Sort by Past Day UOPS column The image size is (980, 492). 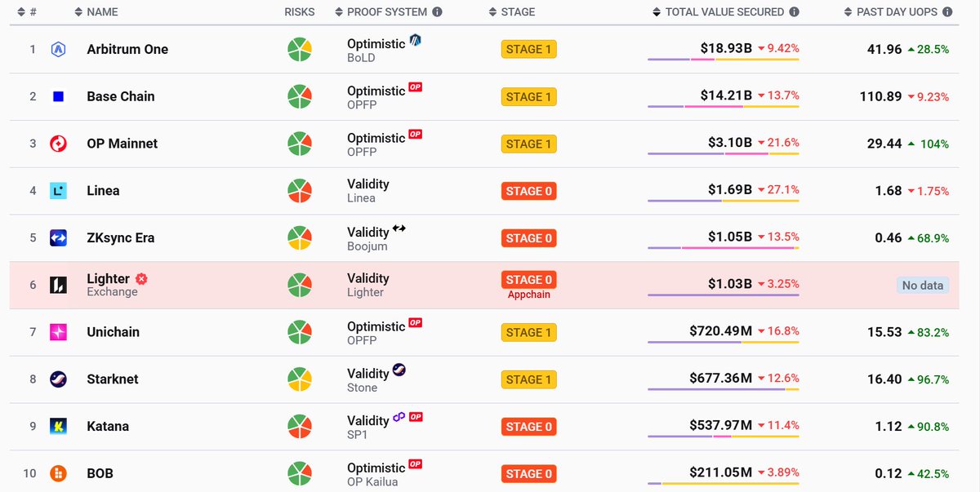tap(897, 12)
